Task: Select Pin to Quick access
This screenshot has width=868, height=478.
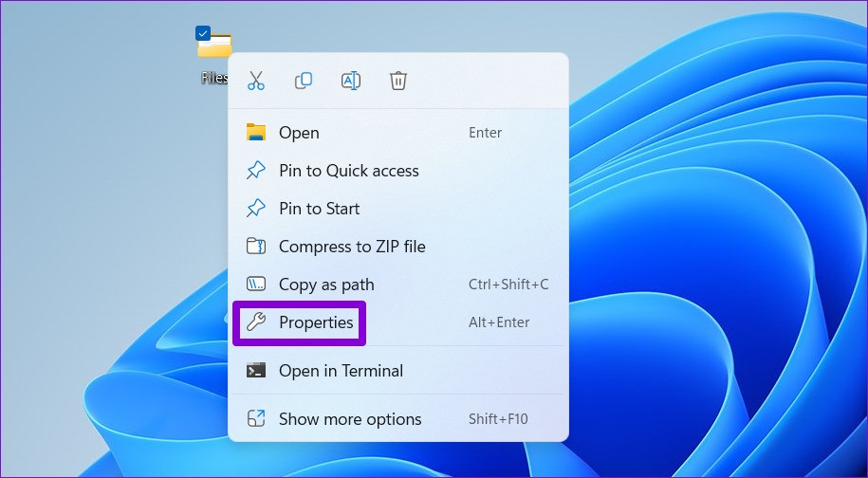Action: coord(398,171)
